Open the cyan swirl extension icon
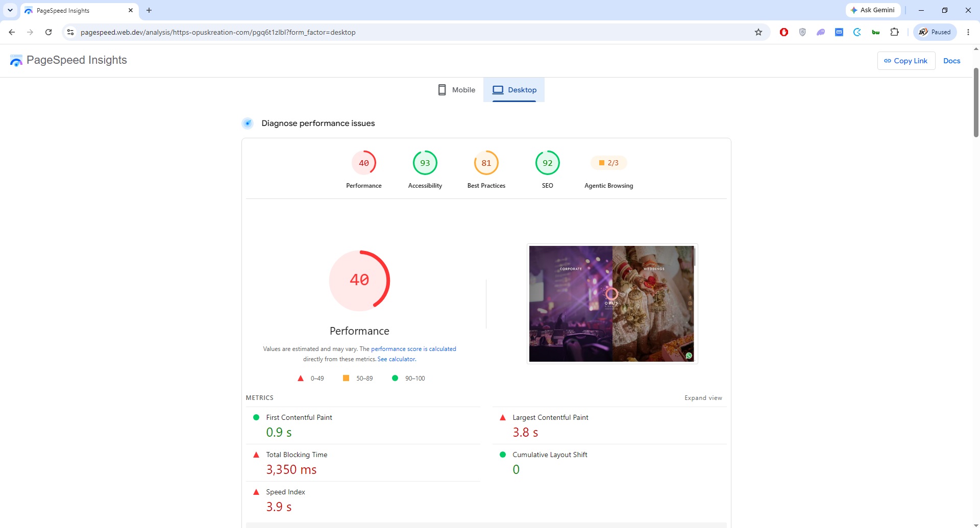This screenshot has height=528, width=980. [x=857, y=32]
